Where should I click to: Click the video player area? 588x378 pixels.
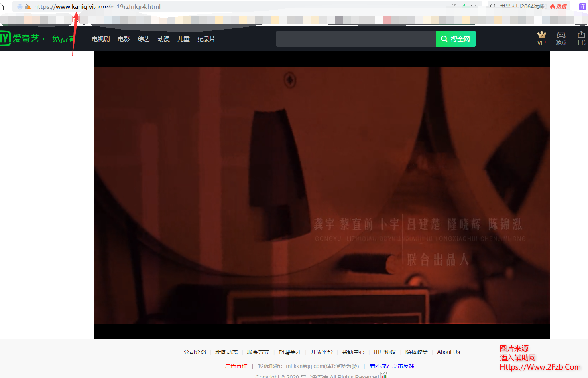tap(322, 195)
